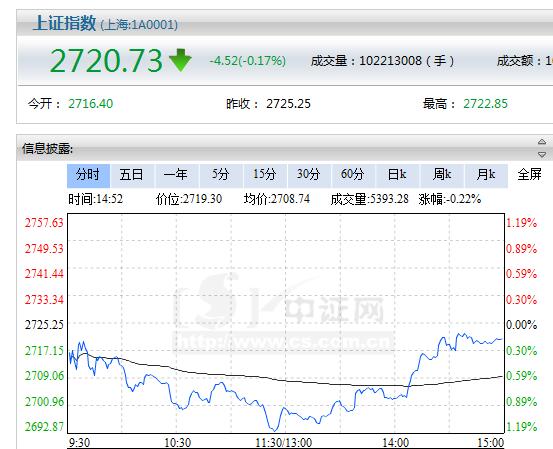Click the 0.00% baseline label
The image size is (553, 449).
pos(522,325)
